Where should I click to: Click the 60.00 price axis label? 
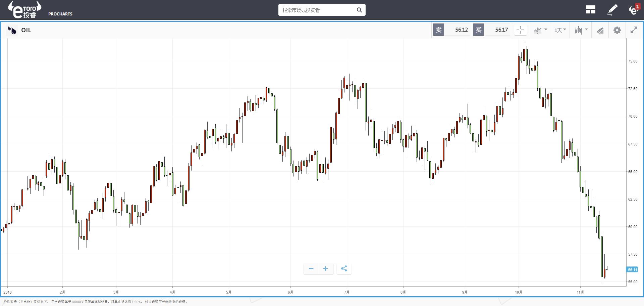633,227
